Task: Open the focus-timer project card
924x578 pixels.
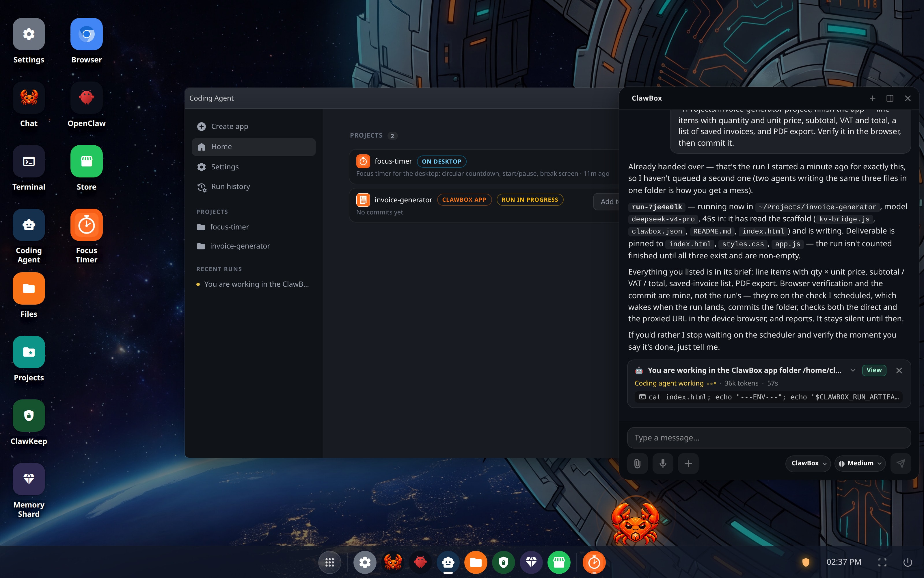Action: [484, 167]
